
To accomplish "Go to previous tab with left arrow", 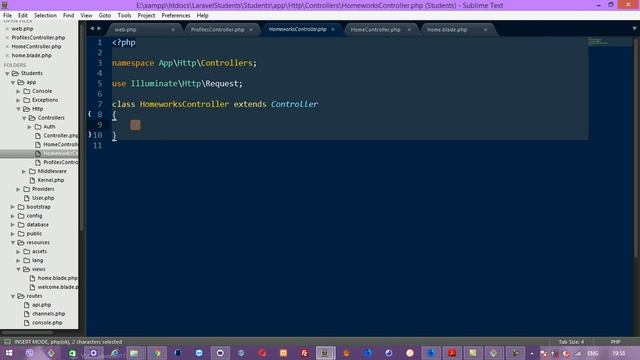I will coord(92,29).
